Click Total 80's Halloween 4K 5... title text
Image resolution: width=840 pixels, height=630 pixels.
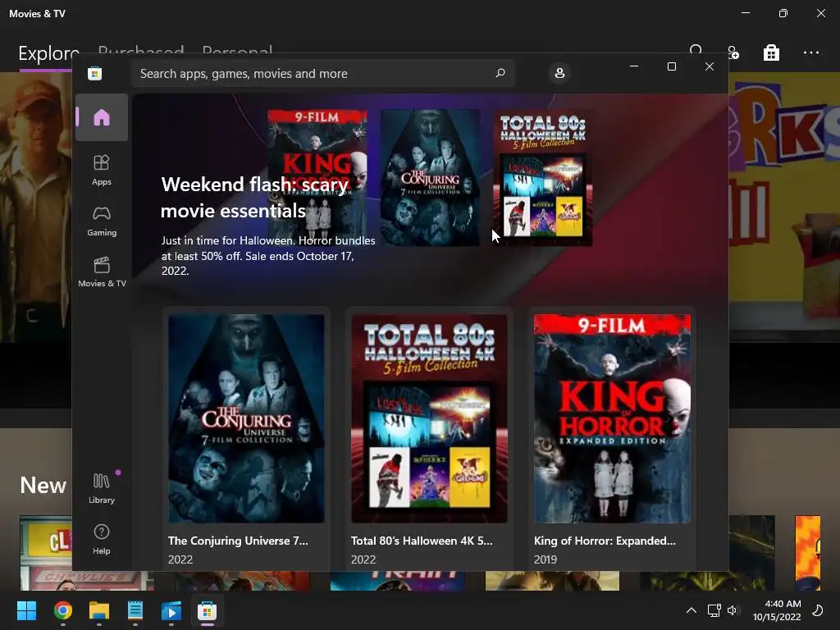pos(422,541)
